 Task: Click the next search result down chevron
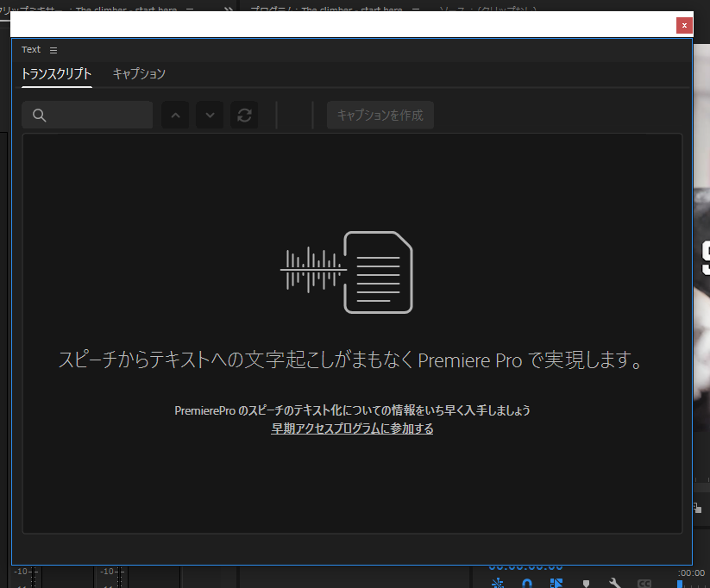coord(210,115)
